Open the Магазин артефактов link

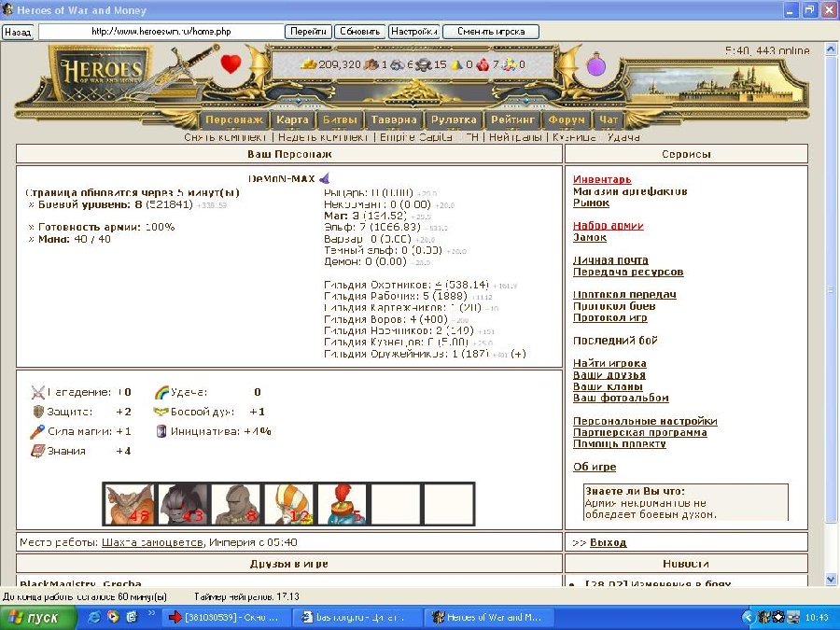(x=630, y=191)
